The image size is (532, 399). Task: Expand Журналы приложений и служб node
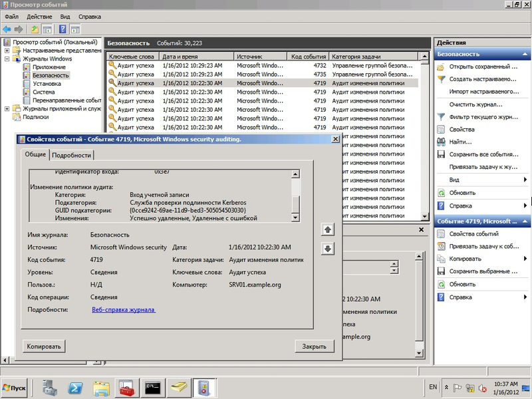click(7, 108)
